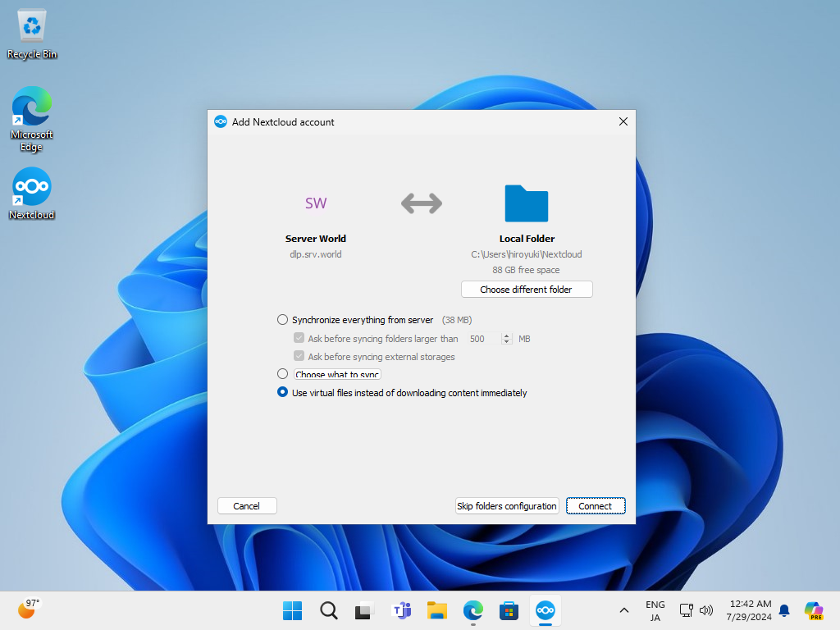Click the Server World label
Viewport: 840px width, 630px height.
pos(316,239)
